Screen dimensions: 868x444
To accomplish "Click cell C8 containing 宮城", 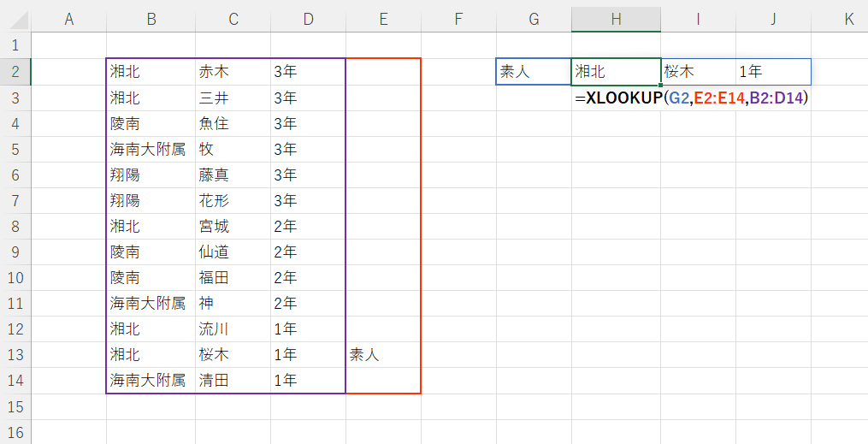I will [x=233, y=226].
